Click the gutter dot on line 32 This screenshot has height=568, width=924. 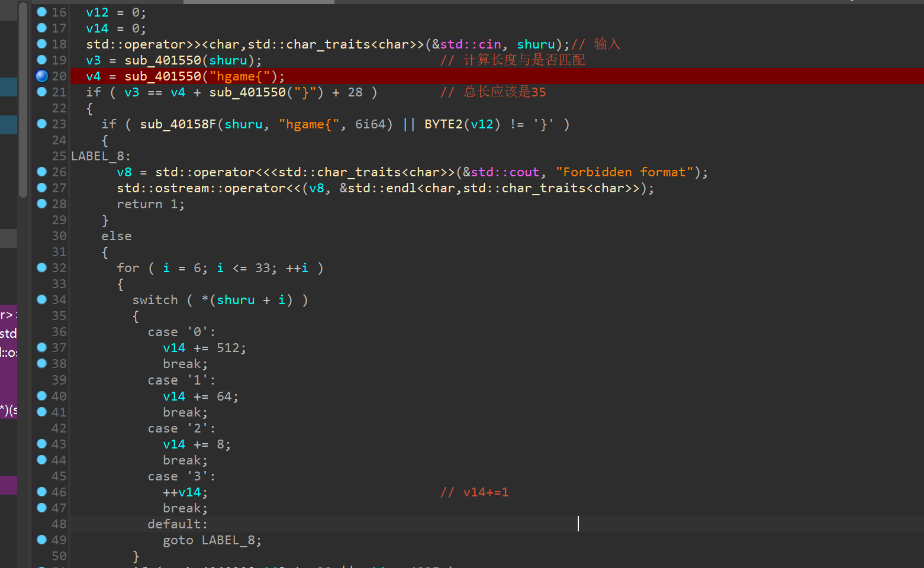(41, 267)
